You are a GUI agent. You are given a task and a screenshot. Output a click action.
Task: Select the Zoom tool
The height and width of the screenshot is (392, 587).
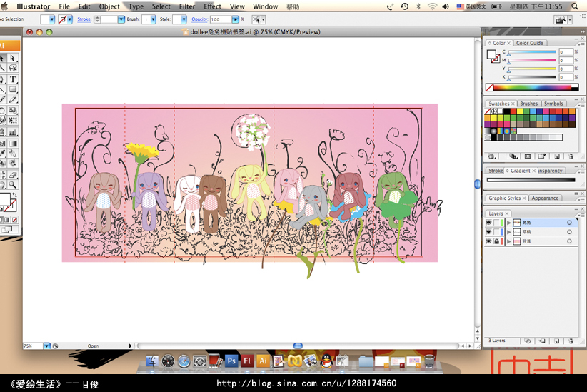(13, 185)
